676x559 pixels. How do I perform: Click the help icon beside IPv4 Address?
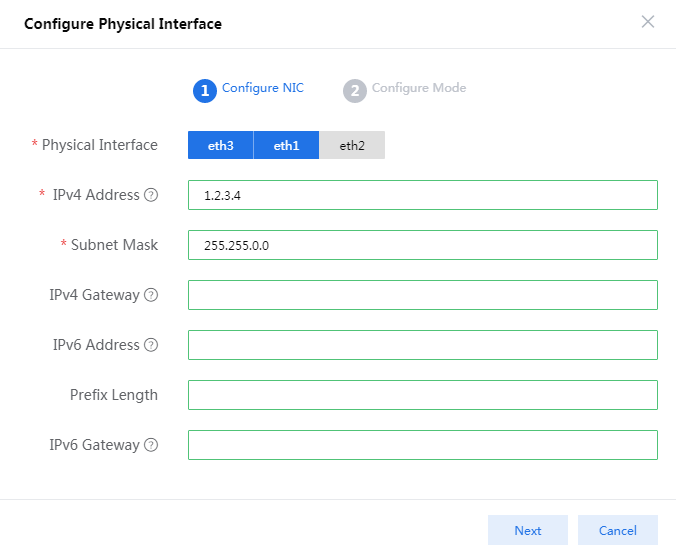coord(151,195)
